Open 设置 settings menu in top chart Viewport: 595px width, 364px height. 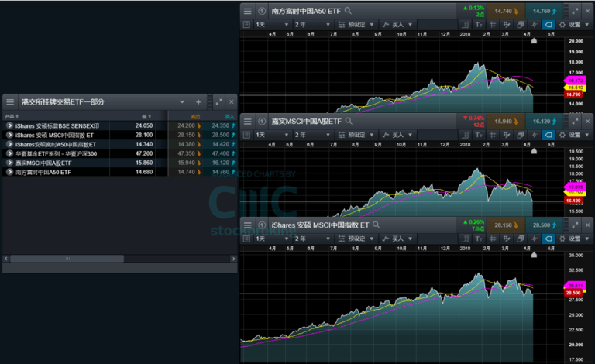[575, 25]
